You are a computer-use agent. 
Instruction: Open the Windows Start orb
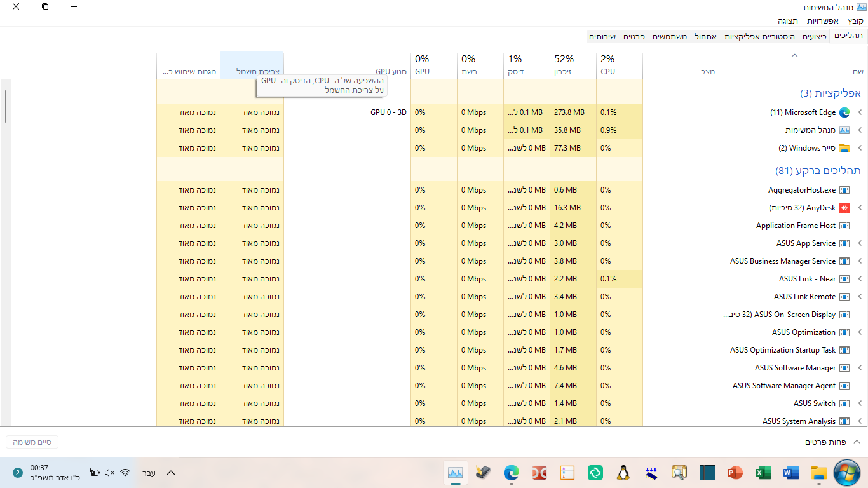pyautogui.click(x=847, y=473)
